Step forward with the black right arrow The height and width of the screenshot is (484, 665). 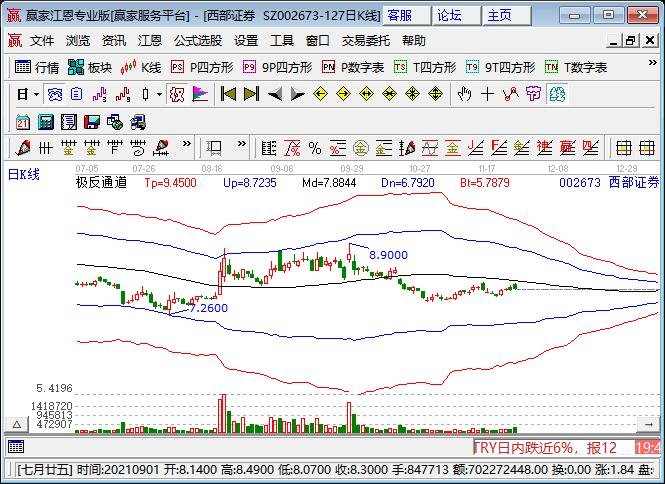(297, 94)
